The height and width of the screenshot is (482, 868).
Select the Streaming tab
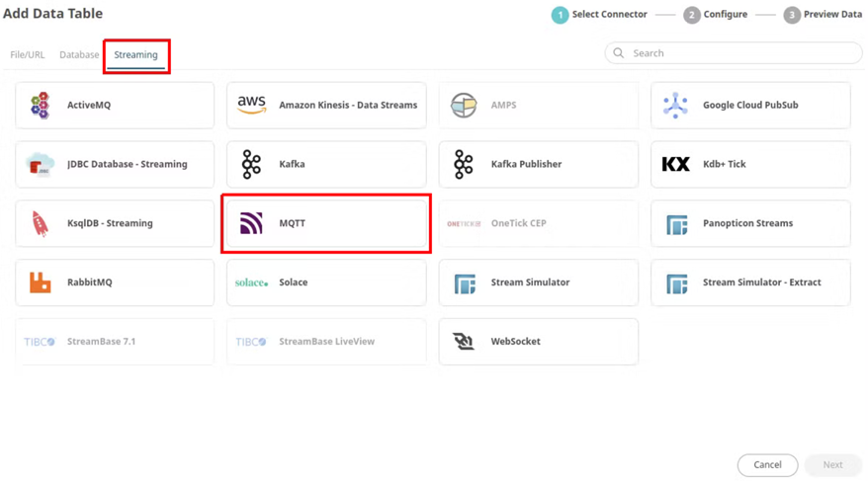coord(135,55)
